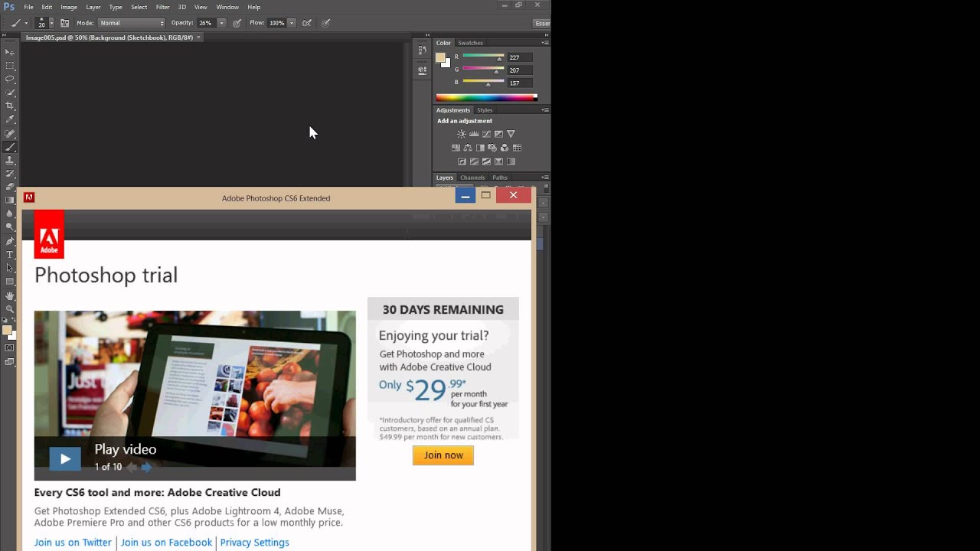This screenshot has width=980, height=551.
Task: Open the Color panel flyout menu
Action: [x=545, y=43]
